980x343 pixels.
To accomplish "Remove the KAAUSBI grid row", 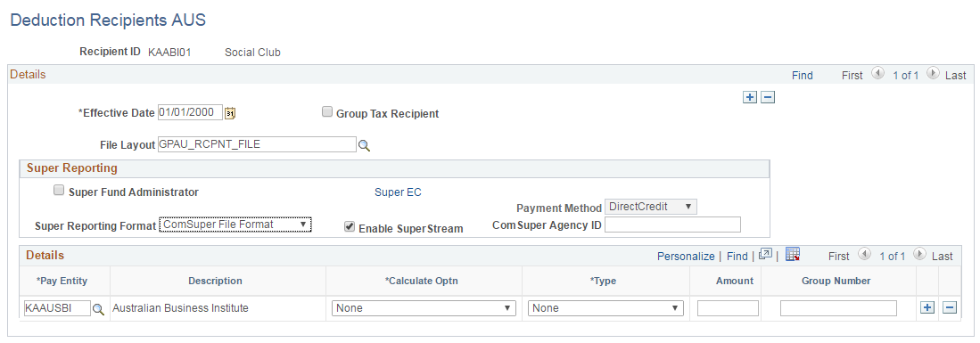I will pos(950,307).
